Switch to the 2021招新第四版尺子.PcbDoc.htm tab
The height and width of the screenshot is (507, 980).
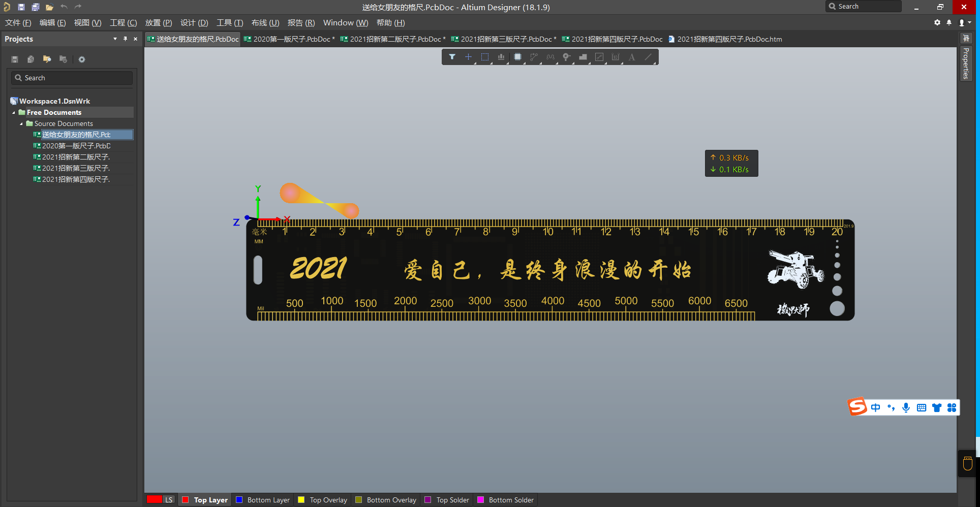click(725, 39)
